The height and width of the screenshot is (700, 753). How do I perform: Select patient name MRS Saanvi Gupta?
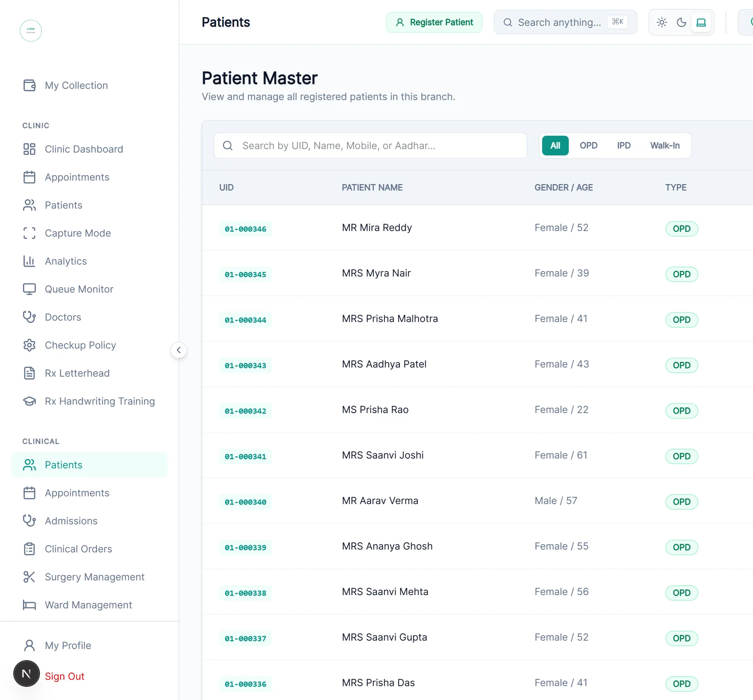click(x=384, y=638)
